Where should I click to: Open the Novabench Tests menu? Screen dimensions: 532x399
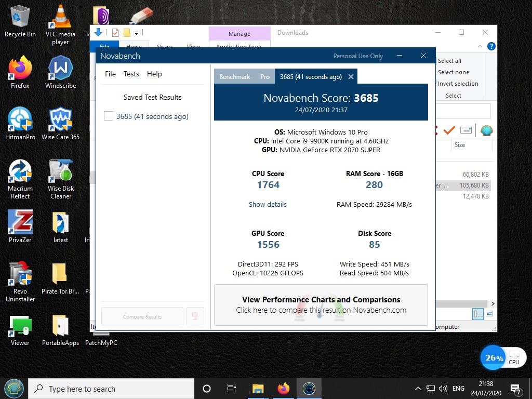(131, 74)
